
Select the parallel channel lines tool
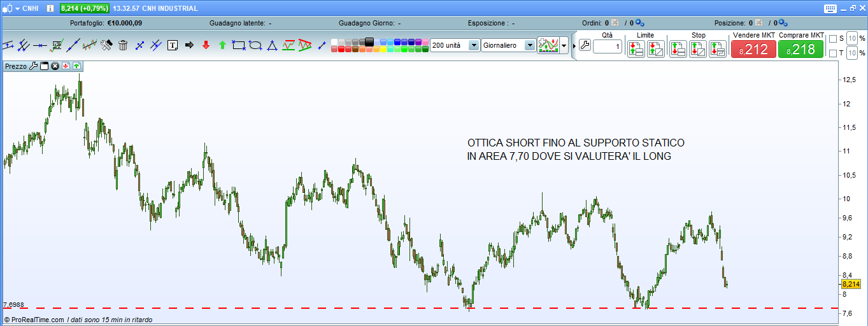[24, 45]
